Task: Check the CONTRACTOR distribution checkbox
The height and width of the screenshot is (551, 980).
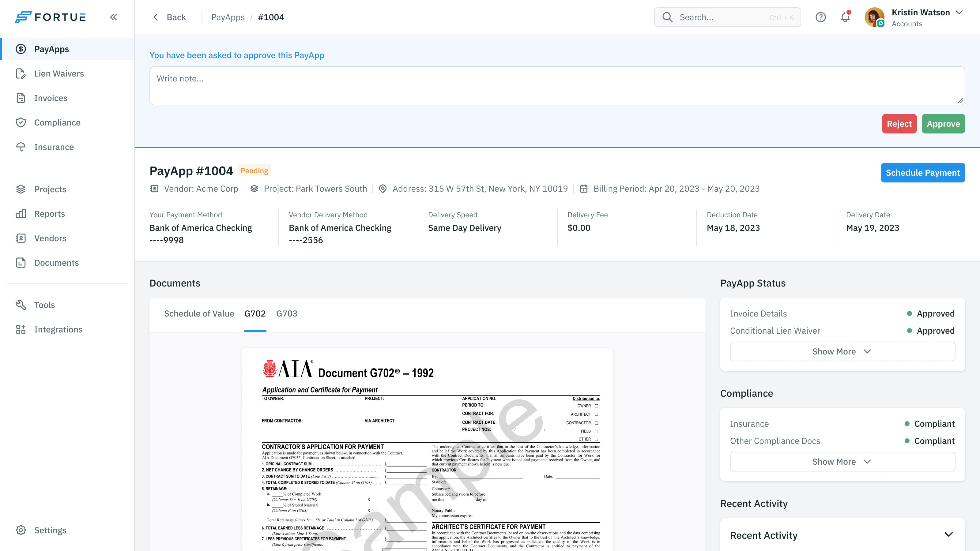Action: pyautogui.click(x=597, y=423)
